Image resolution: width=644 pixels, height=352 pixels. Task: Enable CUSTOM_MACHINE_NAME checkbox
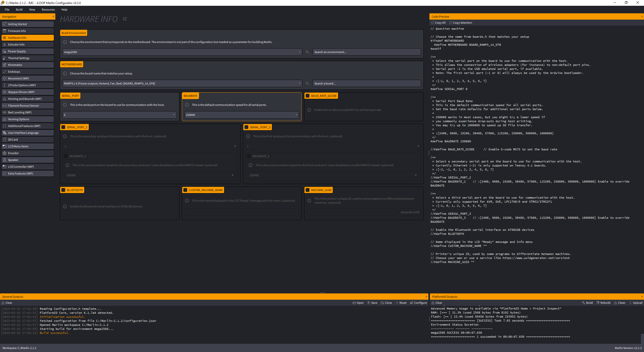pyautogui.click(x=185, y=190)
